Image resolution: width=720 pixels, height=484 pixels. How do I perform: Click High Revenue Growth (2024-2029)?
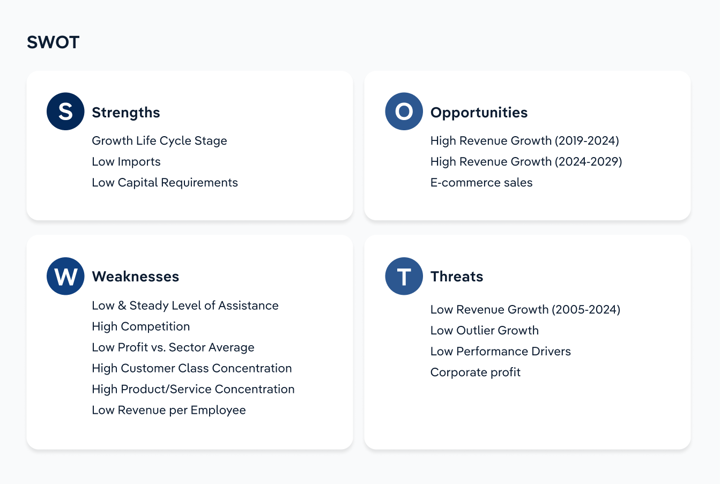tap(526, 162)
